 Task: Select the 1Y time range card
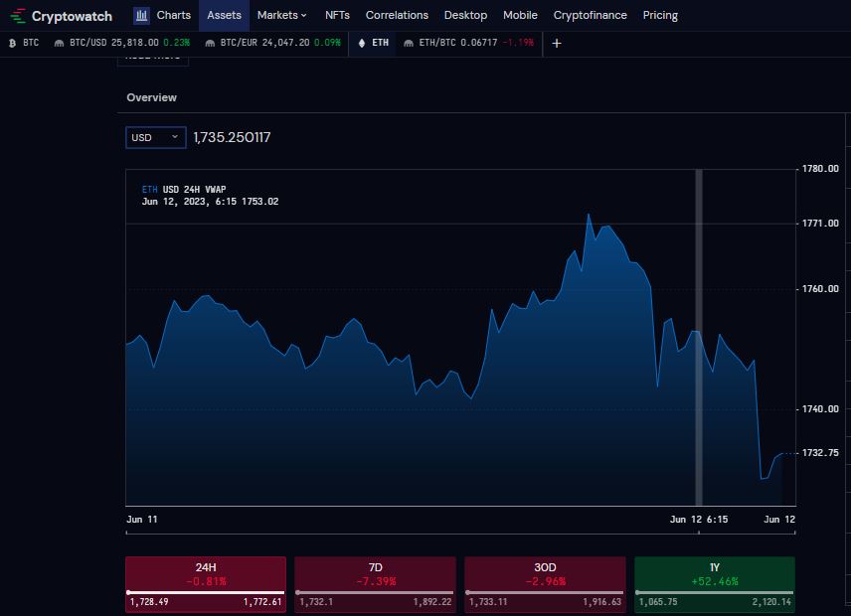pos(715,584)
